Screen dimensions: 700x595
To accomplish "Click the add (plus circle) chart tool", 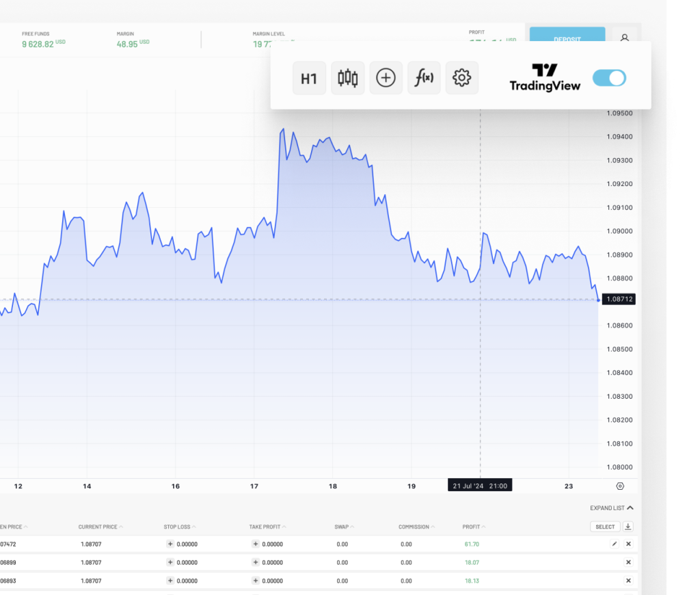I will click(x=386, y=78).
